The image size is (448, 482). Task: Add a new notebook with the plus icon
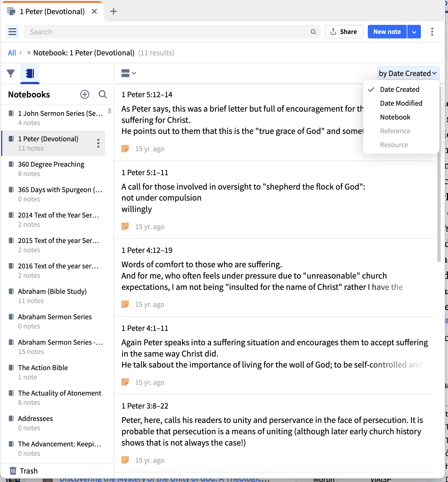[85, 94]
